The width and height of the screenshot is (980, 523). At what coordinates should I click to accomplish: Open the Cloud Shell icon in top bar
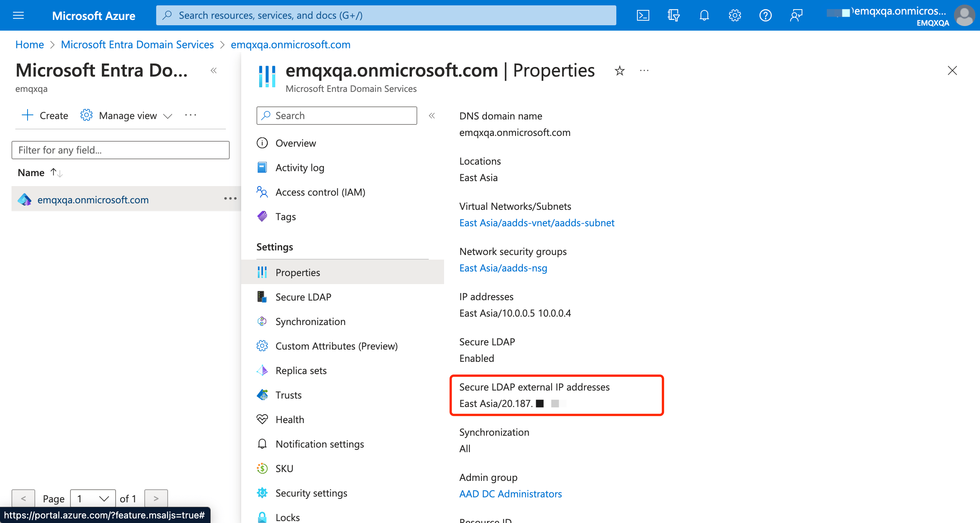[643, 15]
